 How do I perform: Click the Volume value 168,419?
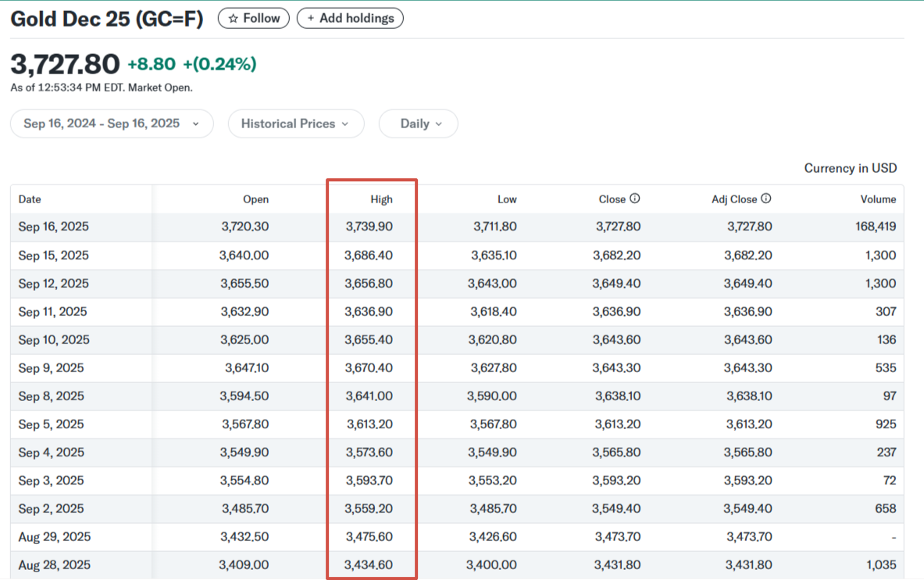tap(876, 227)
